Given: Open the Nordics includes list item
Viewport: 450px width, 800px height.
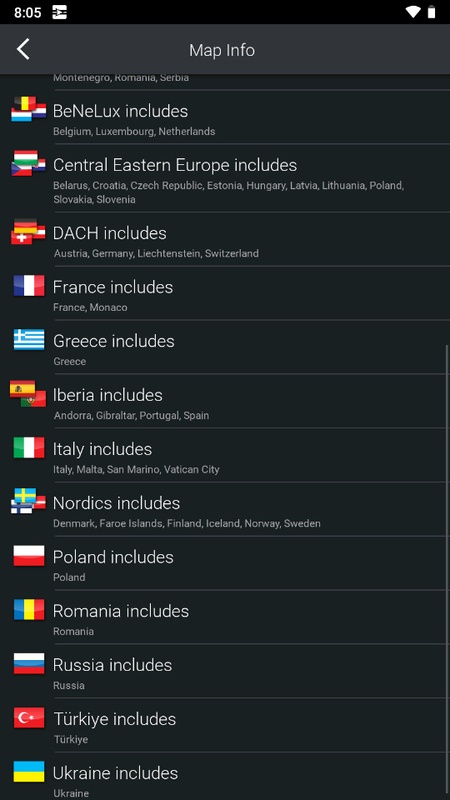Looking at the screenshot, I should (x=225, y=509).
